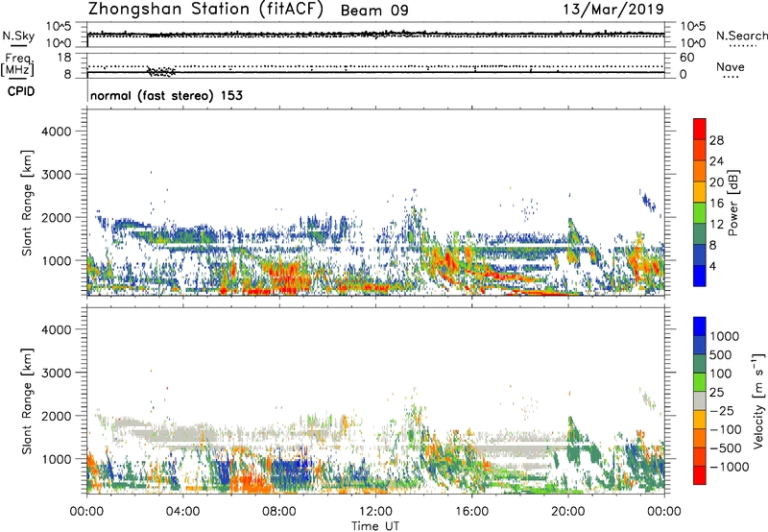
Task: Click the '16' power colorbar tick
Action: pos(716,204)
